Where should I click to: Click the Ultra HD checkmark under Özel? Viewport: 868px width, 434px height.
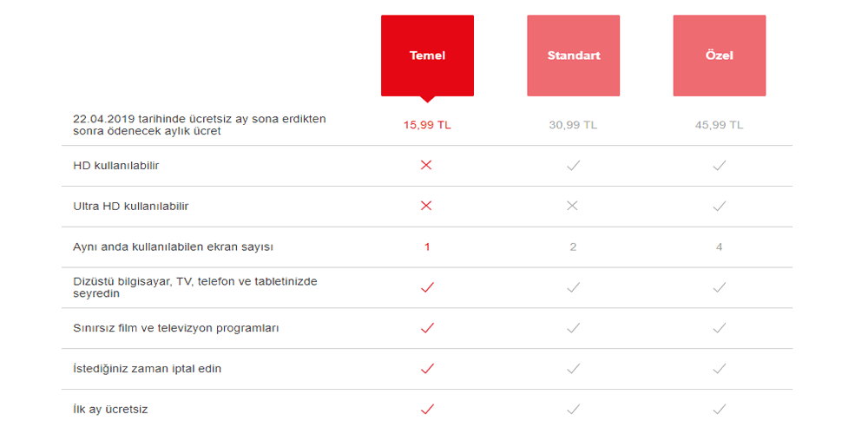coord(719,206)
